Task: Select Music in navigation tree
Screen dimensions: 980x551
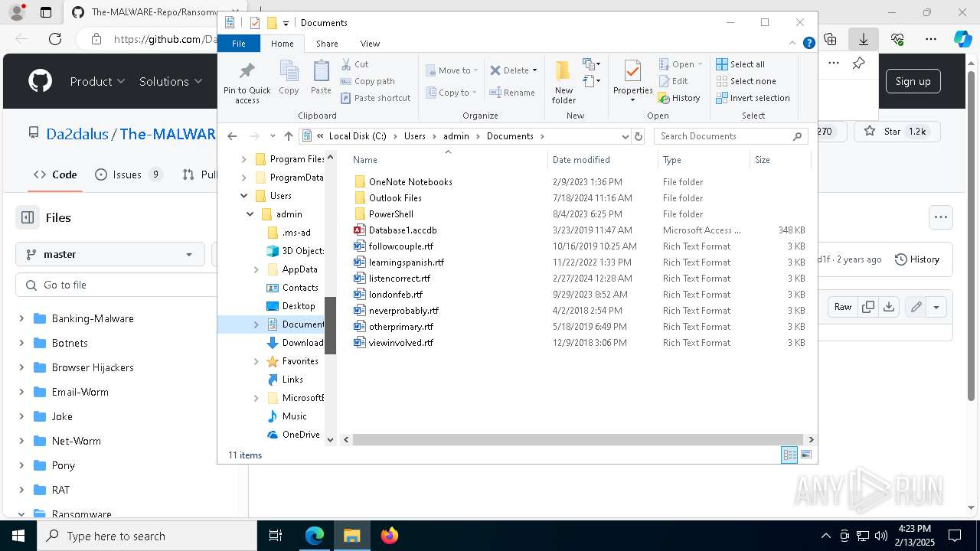Action: tap(294, 416)
